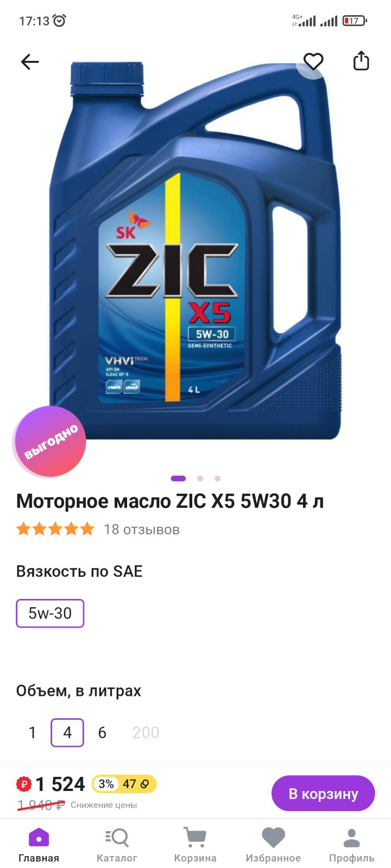Open the Профиль tab
The image size is (391, 868).
[351, 845]
